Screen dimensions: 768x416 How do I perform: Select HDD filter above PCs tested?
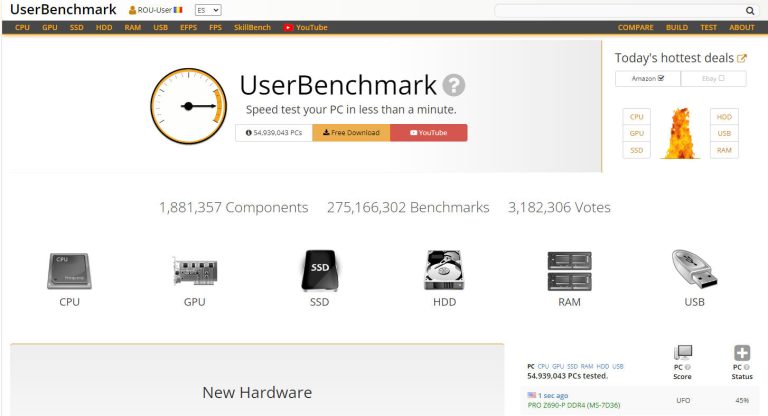(602, 366)
